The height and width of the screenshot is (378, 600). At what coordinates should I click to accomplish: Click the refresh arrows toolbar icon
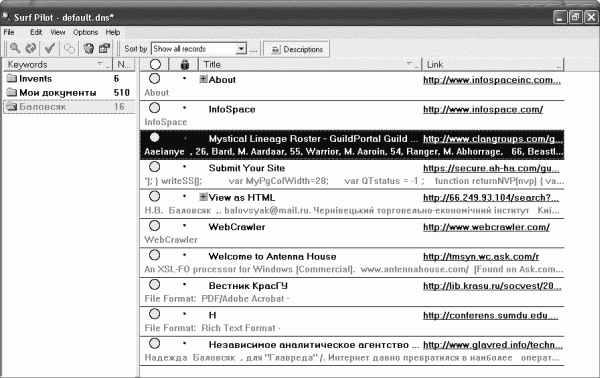click(x=31, y=49)
